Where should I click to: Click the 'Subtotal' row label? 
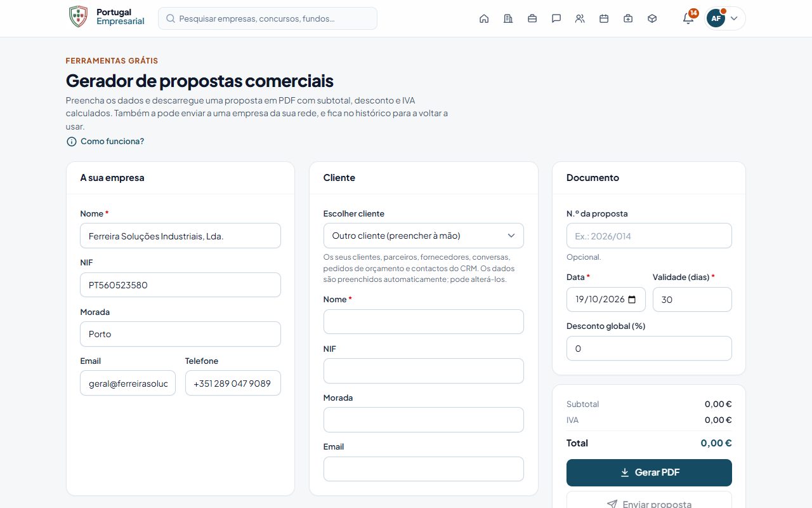point(583,404)
